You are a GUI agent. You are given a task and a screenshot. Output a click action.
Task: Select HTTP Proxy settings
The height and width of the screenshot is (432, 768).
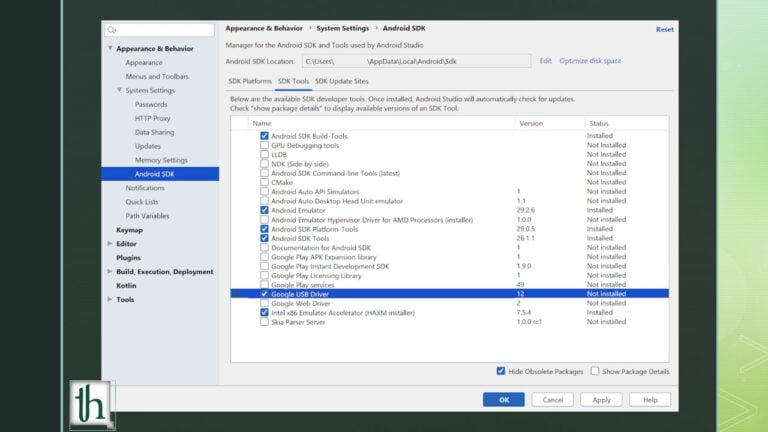[152, 118]
